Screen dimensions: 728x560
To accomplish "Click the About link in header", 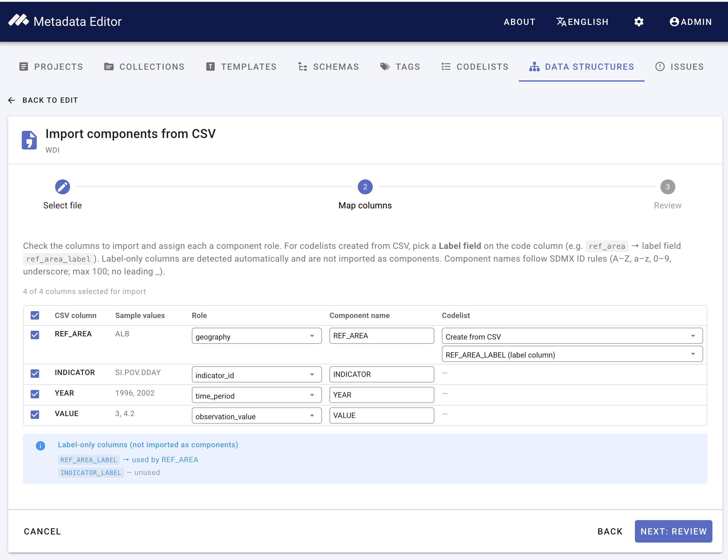I will (x=519, y=22).
